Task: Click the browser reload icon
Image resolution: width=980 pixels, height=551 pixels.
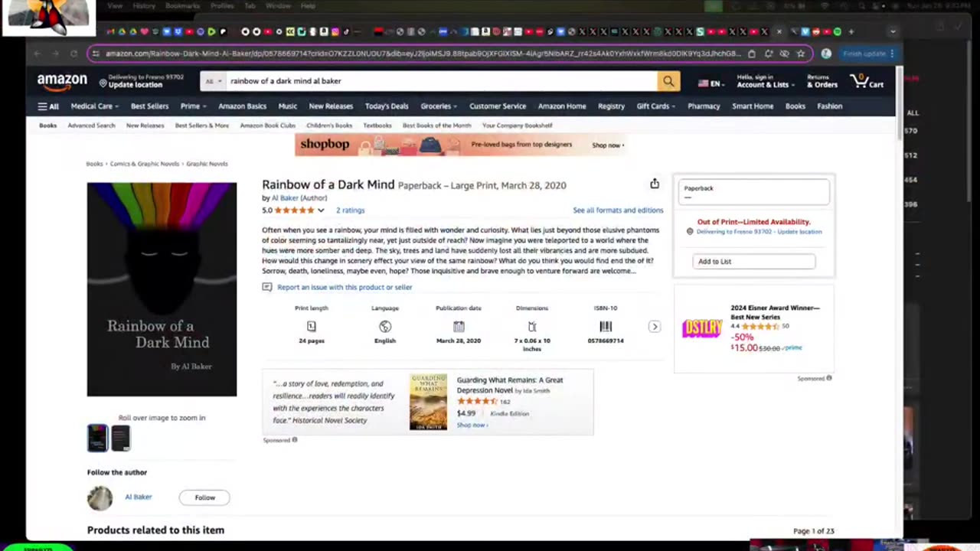Action: click(x=73, y=54)
